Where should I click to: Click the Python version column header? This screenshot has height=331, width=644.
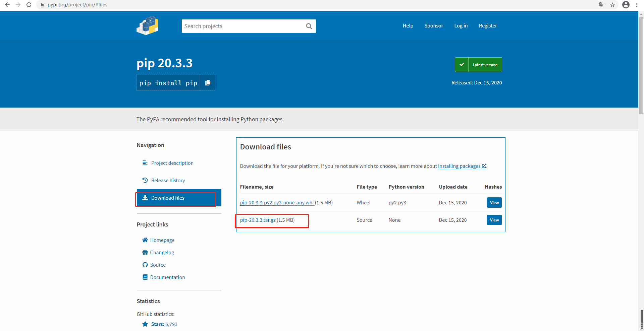pos(407,187)
